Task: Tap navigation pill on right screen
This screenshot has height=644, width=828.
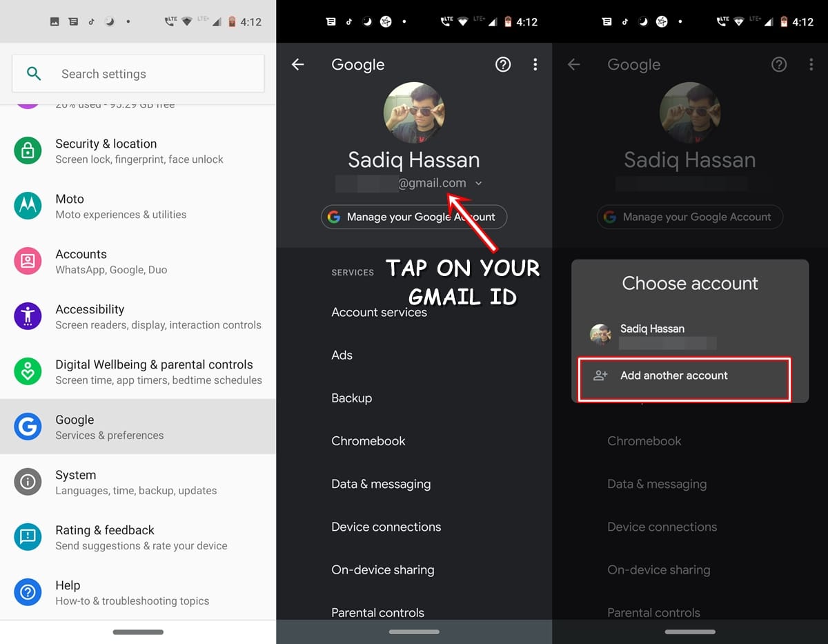Action: coord(690,632)
